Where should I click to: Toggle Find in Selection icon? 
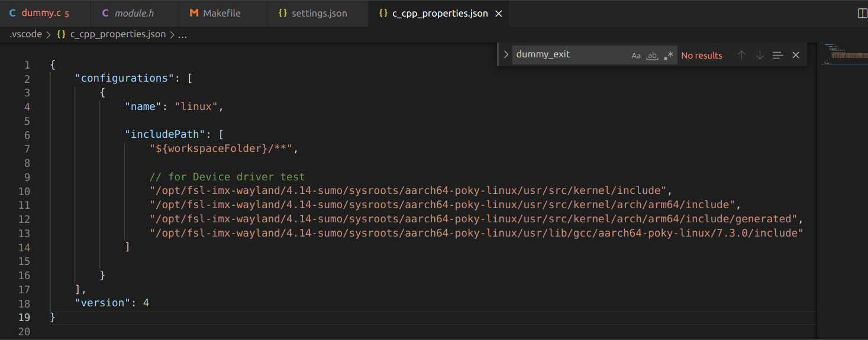point(778,55)
